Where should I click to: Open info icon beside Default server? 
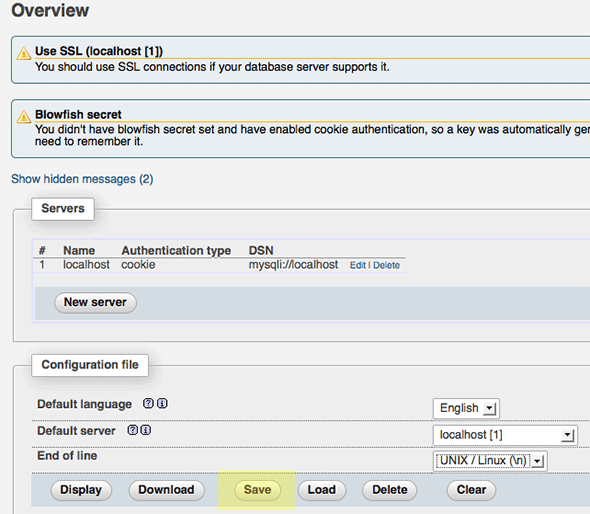[146, 430]
